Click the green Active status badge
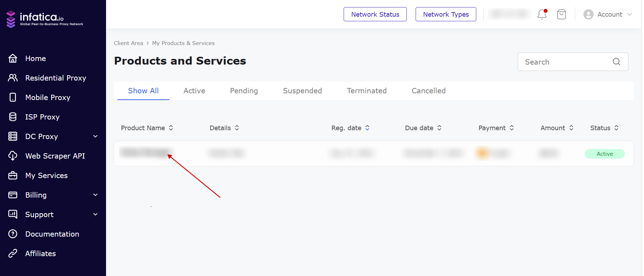 coord(605,154)
